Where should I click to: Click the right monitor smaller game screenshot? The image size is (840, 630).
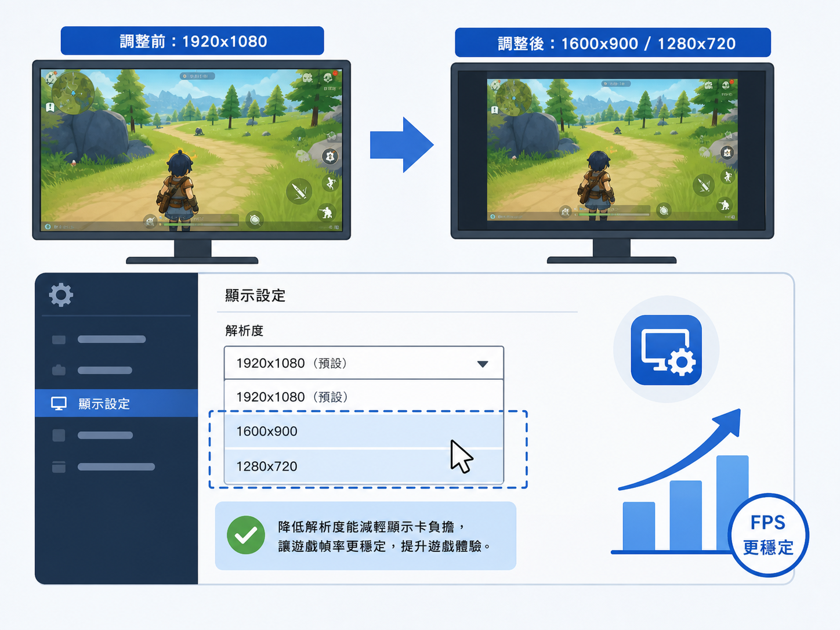(x=612, y=150)
